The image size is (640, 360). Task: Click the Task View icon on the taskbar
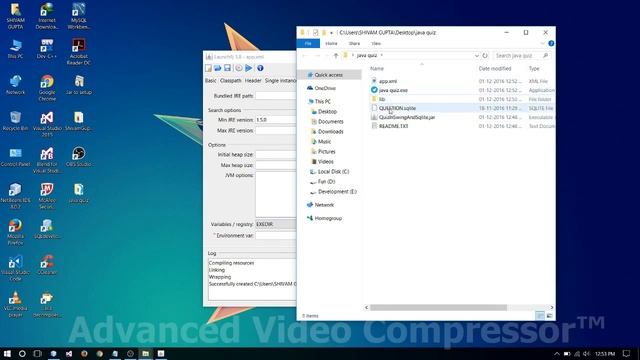(38, 353)
